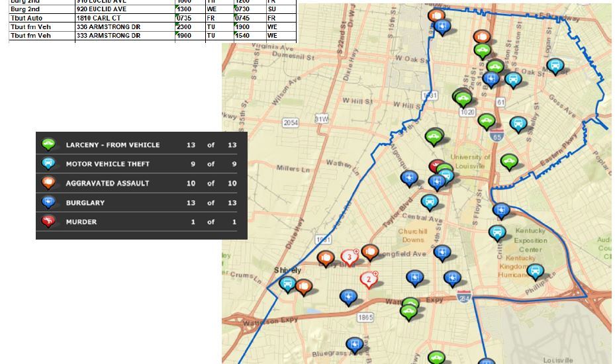Click the larceny marker near Eastern Pkwy
The height and width of the screenshot is (364, 615).
tap(508, 161)
